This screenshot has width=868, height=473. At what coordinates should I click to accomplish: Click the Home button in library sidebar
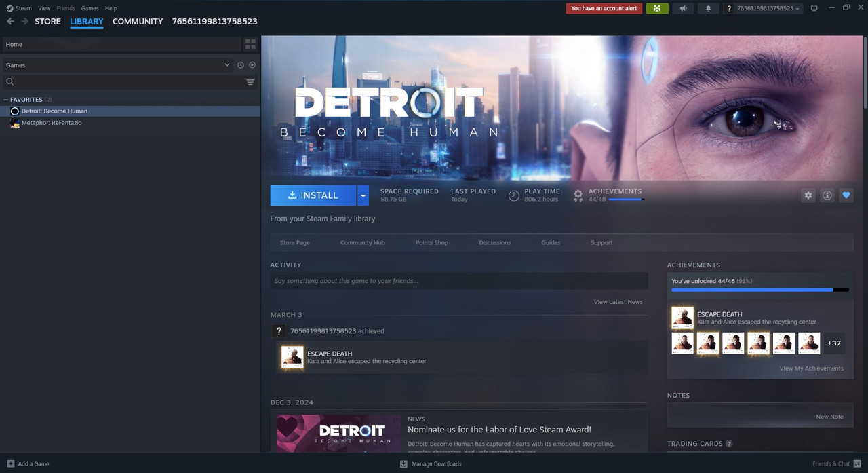(121, 44)
